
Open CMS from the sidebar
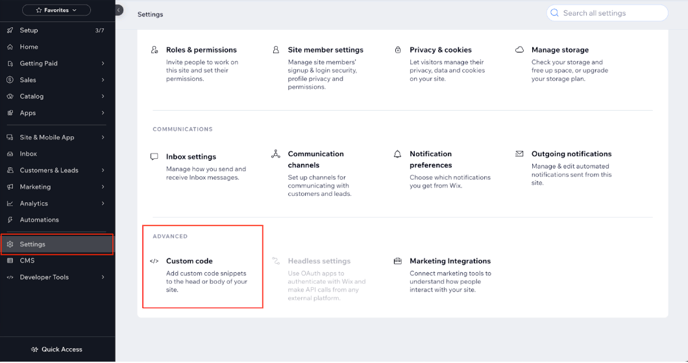click(x=57, y=261)
